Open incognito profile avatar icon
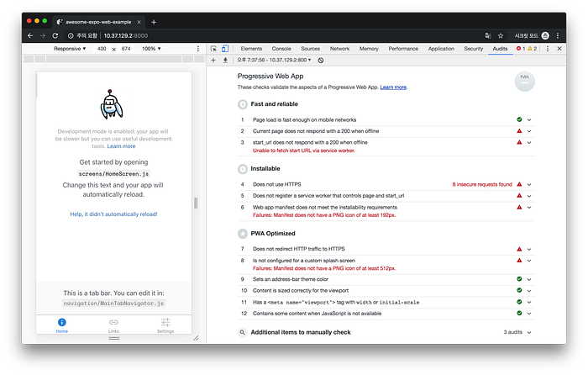The image size is (588, 375). (545, 35)
